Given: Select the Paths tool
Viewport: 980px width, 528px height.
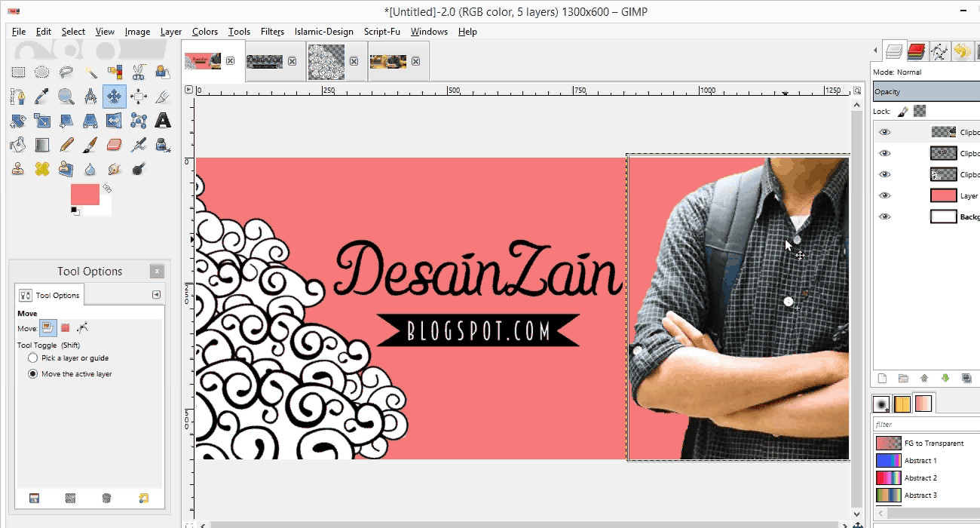Looking at the screenshot, I should point(18,97).
